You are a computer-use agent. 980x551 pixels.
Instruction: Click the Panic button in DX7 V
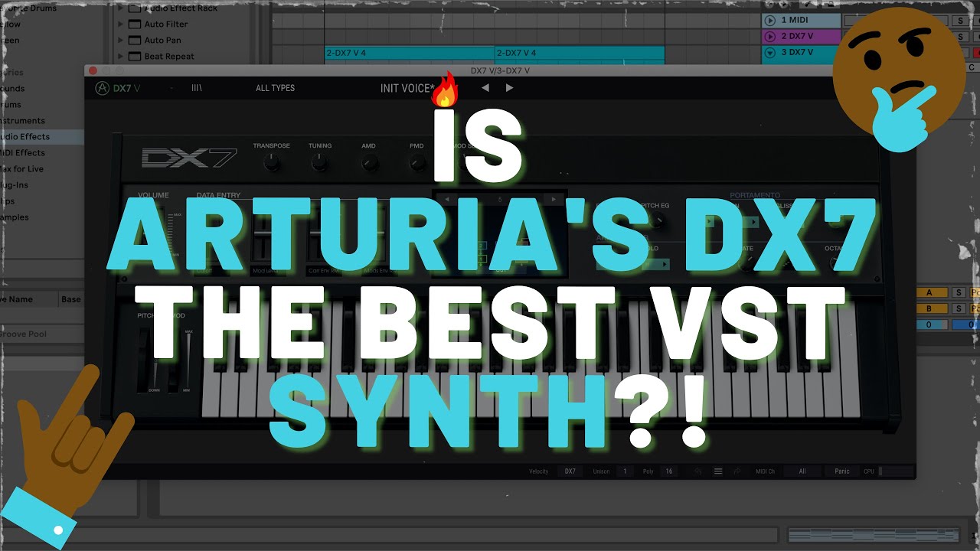842,471
